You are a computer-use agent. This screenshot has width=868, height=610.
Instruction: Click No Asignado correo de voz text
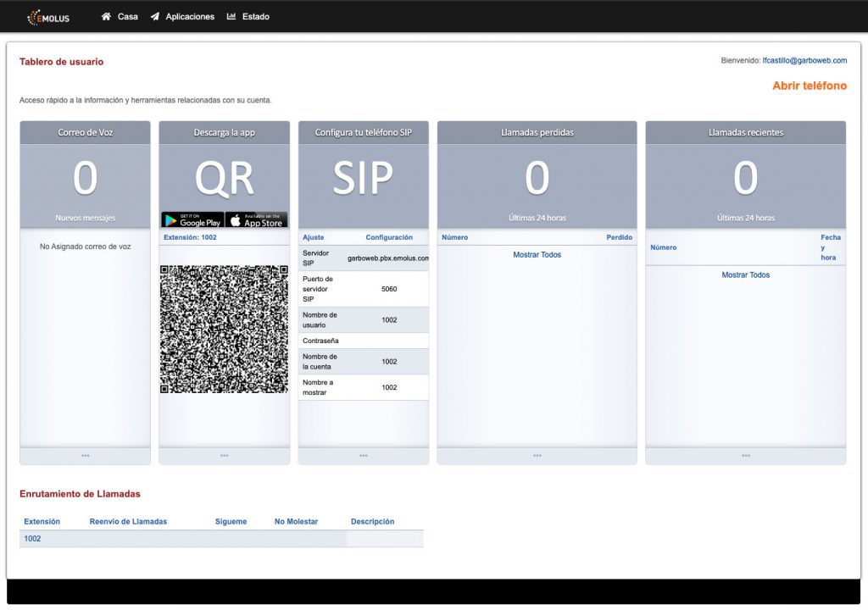(x=86, y=247)
